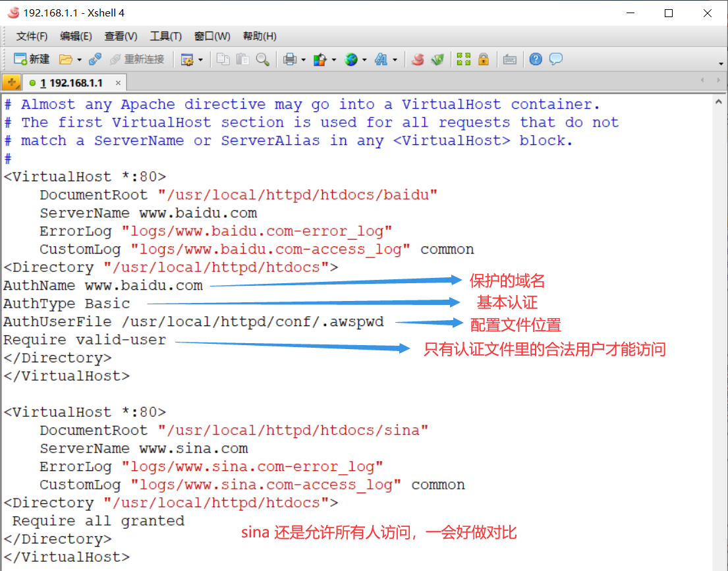Toggle full screen icon with green arrows

coord(463,59)
